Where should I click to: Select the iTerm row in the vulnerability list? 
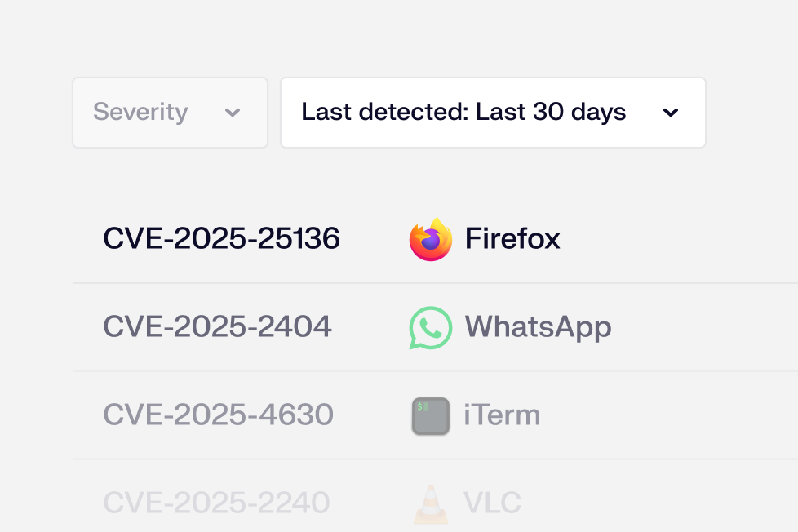tap(367, 415)
